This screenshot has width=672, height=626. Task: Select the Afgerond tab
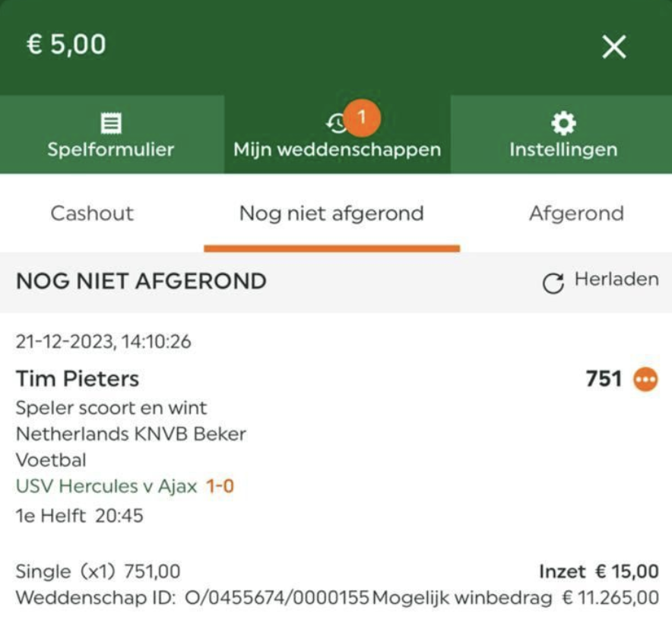coord(576,213)
